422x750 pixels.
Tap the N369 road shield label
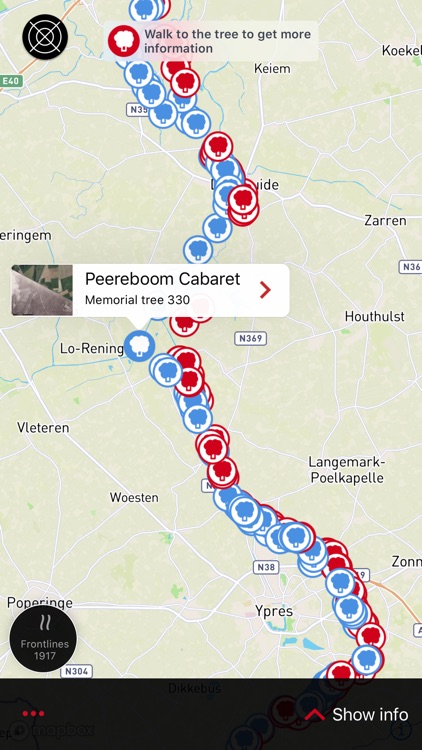tap(251, 339)
